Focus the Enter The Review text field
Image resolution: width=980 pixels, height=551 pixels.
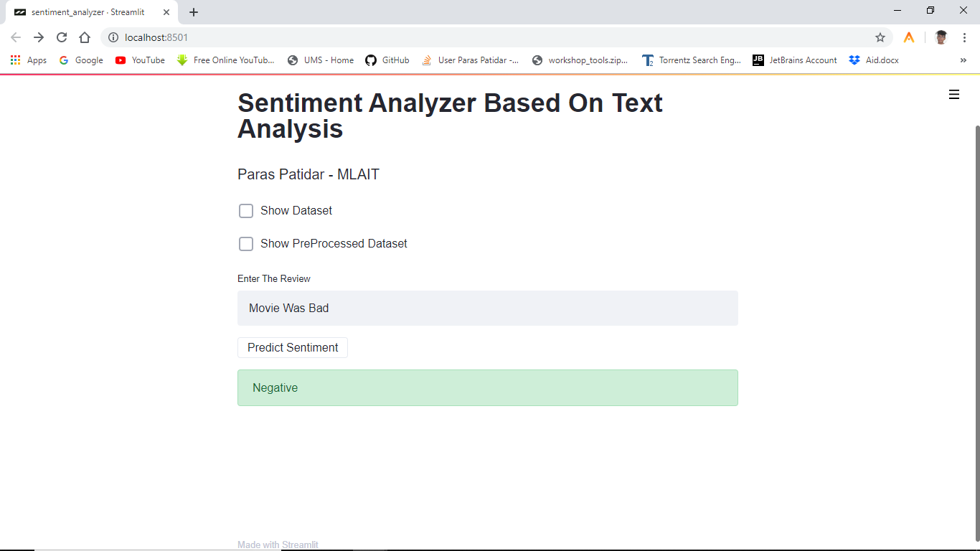tap(487, 309)
